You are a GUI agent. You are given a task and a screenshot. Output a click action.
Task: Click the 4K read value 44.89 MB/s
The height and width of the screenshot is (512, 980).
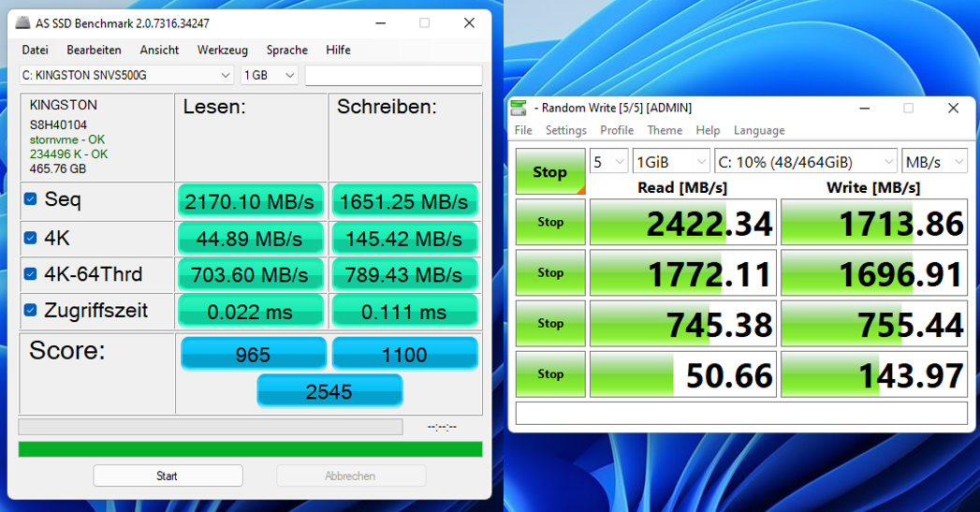tap(250, 238)
